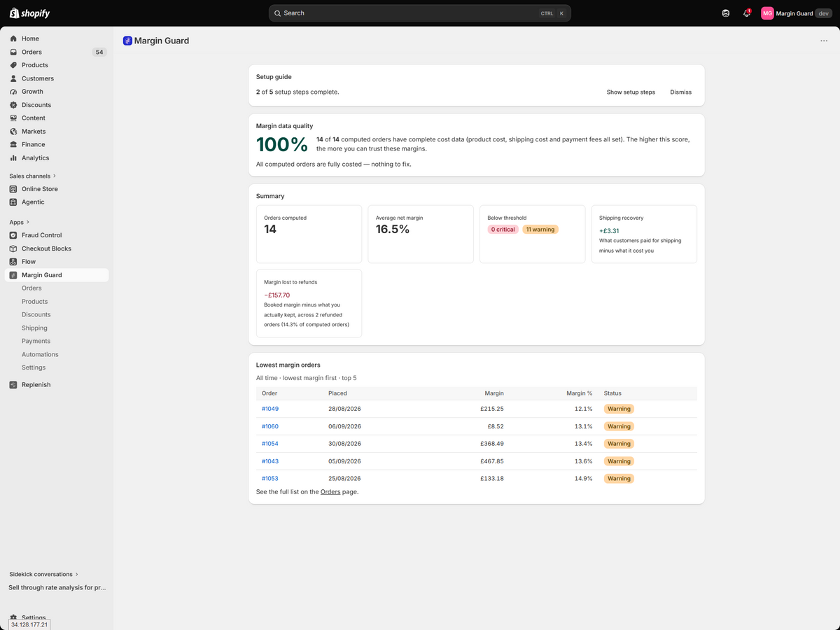Click the £215.25 margin cell

point(492,409)
